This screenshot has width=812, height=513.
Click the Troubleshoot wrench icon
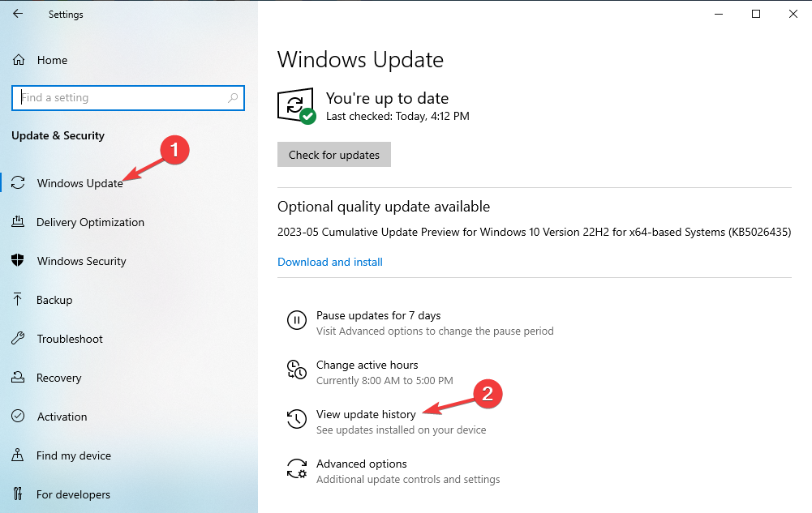[18, 338]
